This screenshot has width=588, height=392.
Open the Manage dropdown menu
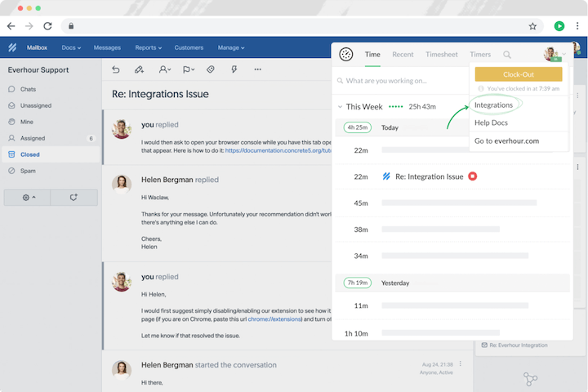click(231, 47)
